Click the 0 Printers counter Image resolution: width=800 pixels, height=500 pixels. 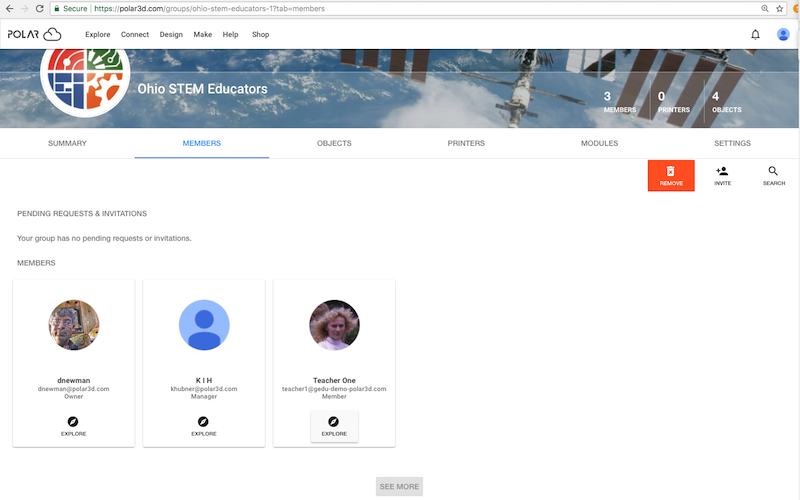tap(673, 102)
